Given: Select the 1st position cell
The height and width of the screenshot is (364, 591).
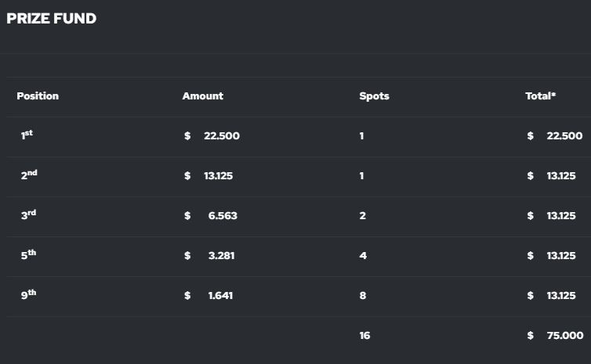Looking at the screenshot, I should pyautogui.click(x=27, y=135).
